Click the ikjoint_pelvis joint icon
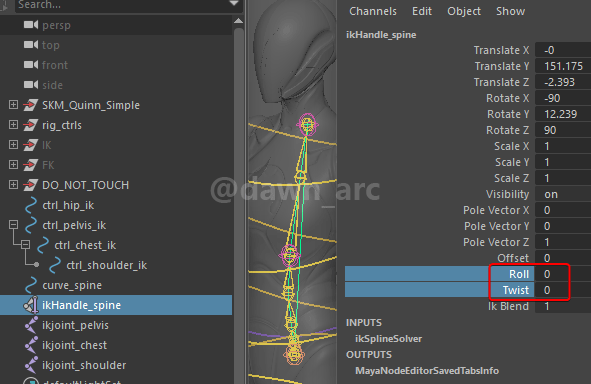 point(31,325)
